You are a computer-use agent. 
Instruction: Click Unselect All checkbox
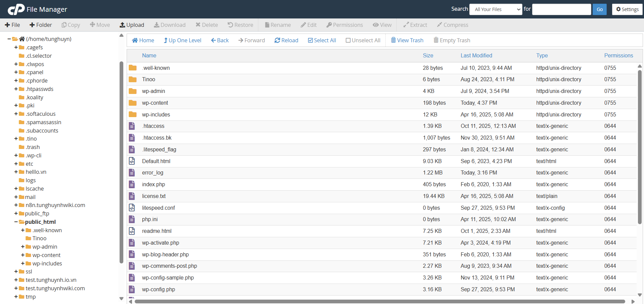[x=348, y=40]
